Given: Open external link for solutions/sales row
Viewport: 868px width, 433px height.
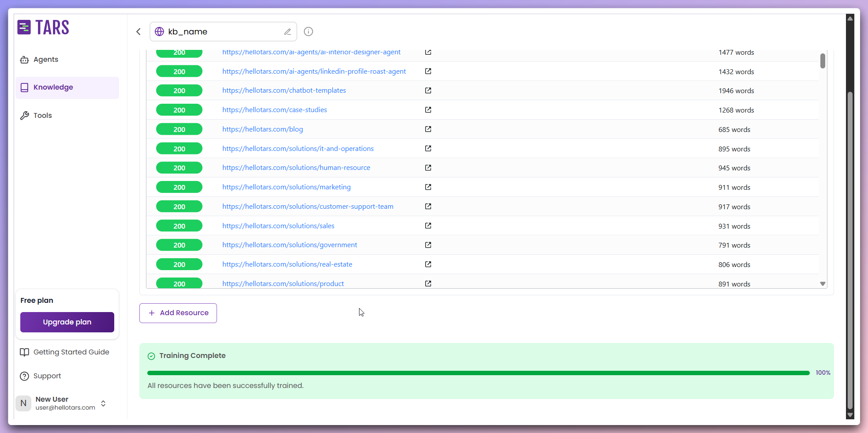Looking at the screenshot, I should click(428, 226).
